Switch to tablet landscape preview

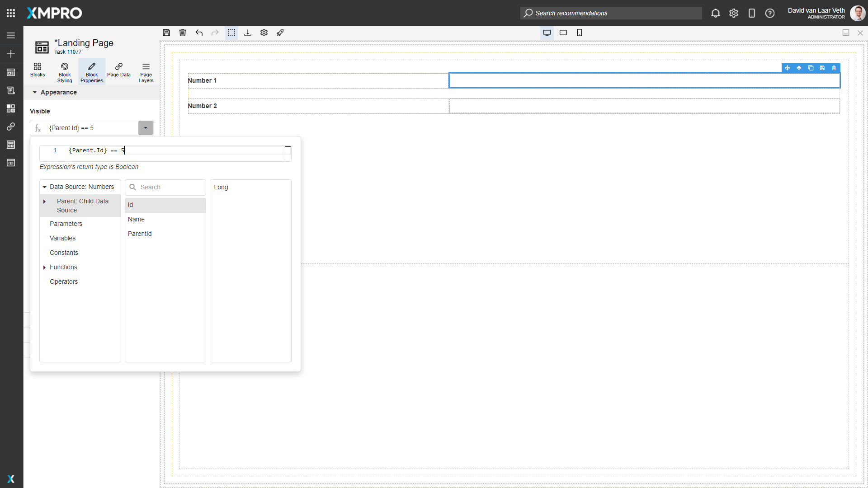563,33
